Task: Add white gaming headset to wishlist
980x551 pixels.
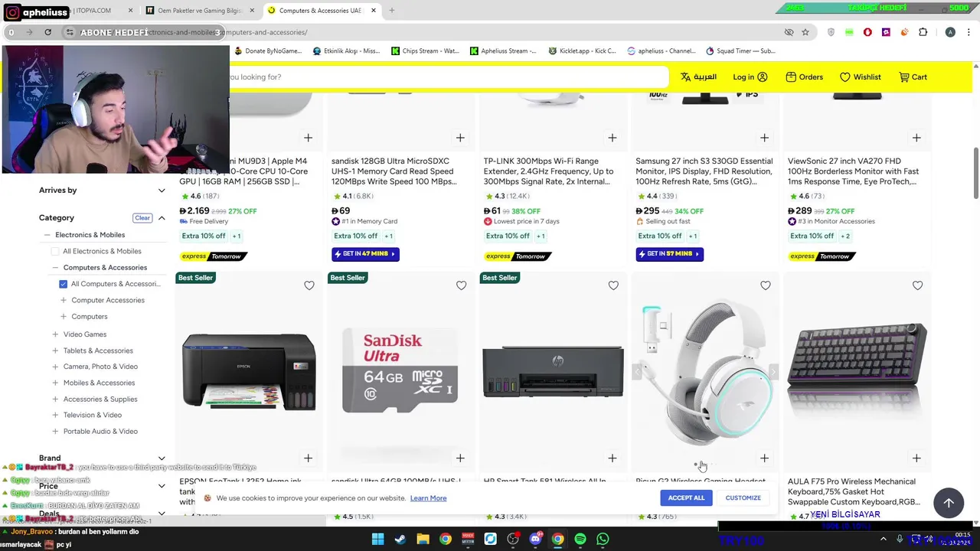Action: (x=766, y=285)
